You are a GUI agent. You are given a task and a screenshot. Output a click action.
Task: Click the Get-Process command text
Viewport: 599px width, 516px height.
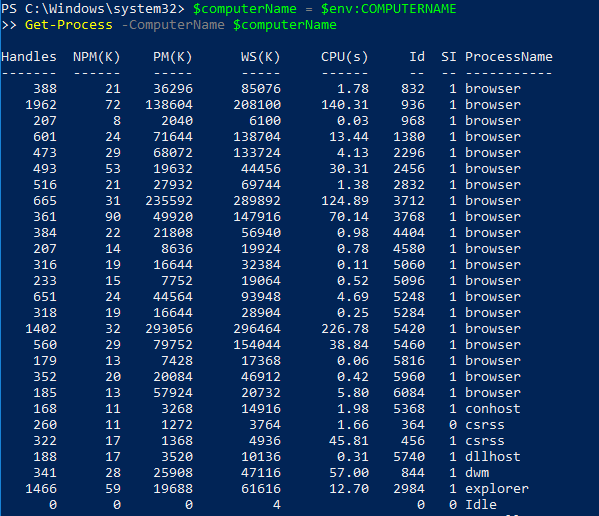pyautogui.click(x=69, y=25)
